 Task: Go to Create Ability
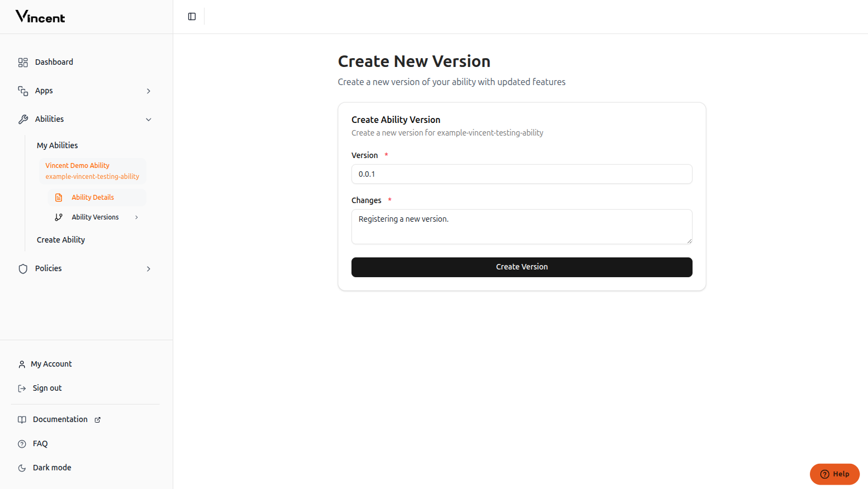coord(61,240)
